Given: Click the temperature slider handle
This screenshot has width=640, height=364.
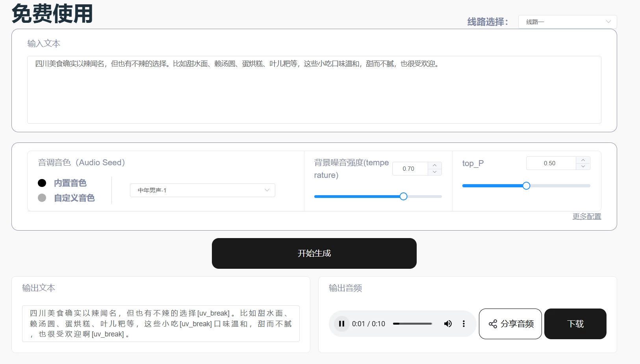Looking at the screenshot, I should coord(403,196).
